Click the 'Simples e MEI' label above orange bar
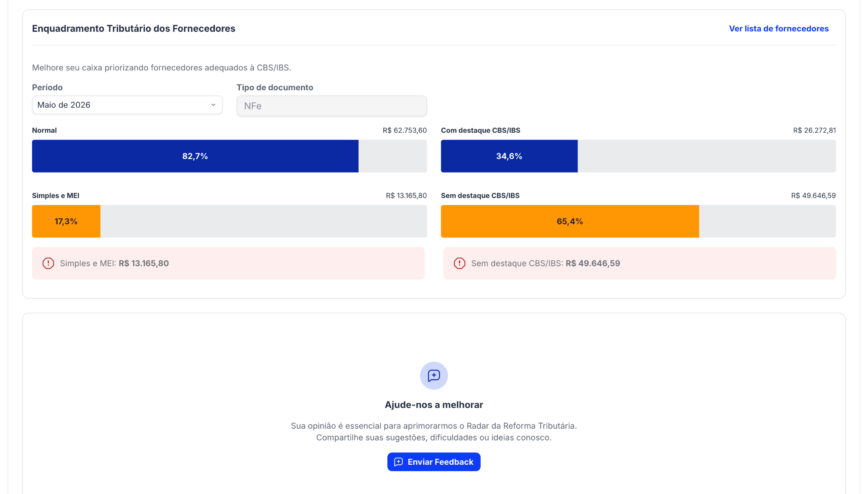Image resolution: width=868 pixels, height=494 pixels. coord(56,195)
